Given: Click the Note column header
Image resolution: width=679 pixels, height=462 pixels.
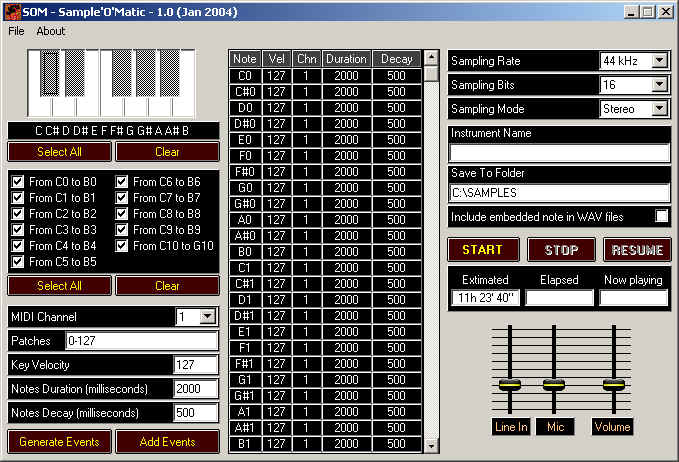Looking at the screenshot, I should [x=245, y=59].
